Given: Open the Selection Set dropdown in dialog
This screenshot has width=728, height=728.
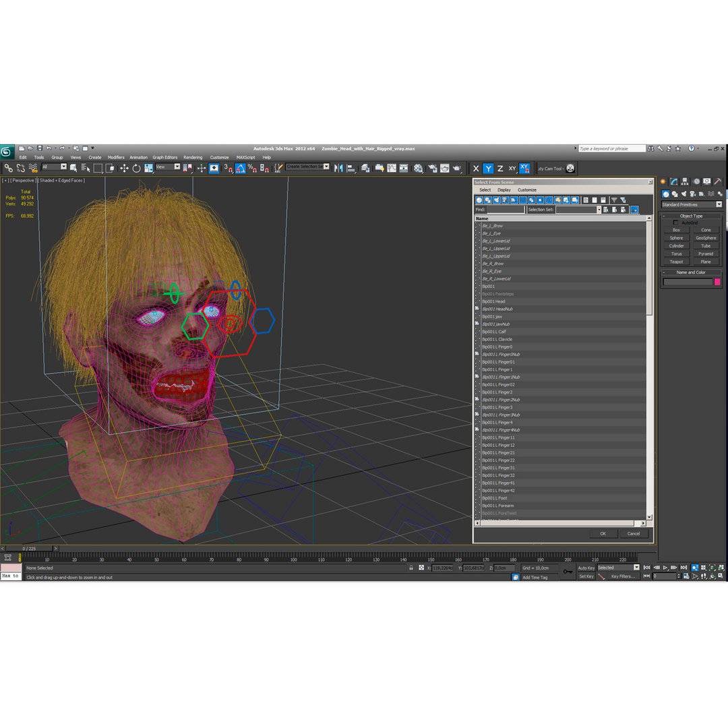Looking at the screenshot, I should tap(578, 210).
